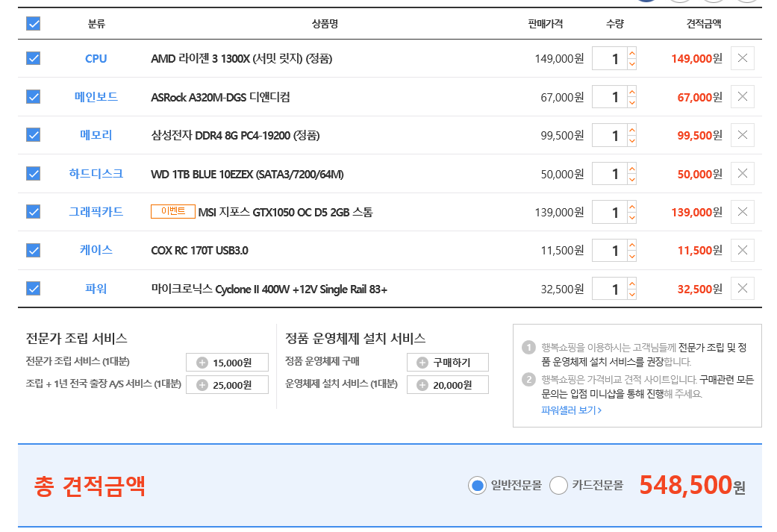The width and height of the screenshot is (777, 532).
Task: Open the 그래픽카드 category link
Action: 96,212
